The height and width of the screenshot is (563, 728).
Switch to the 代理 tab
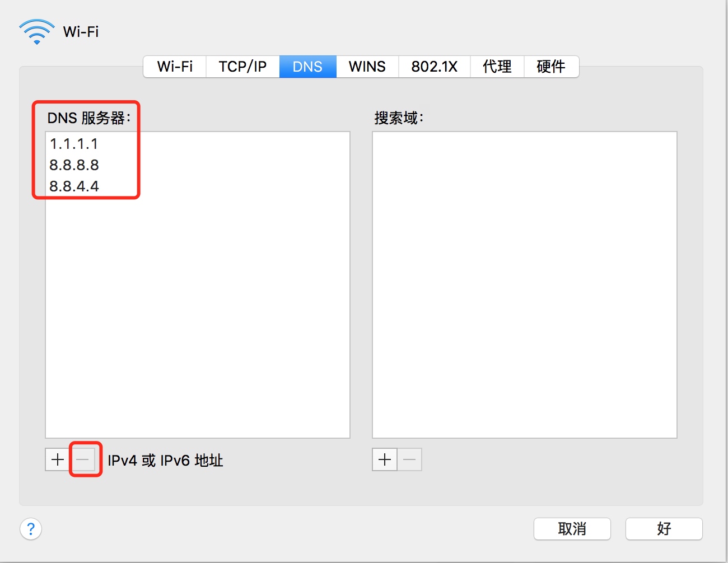[497, 67]
